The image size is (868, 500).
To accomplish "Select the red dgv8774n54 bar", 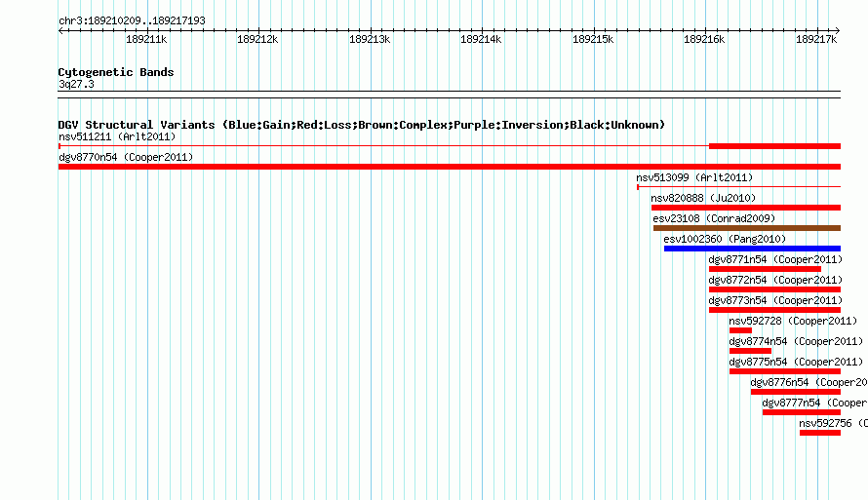I will click(750, 351).
